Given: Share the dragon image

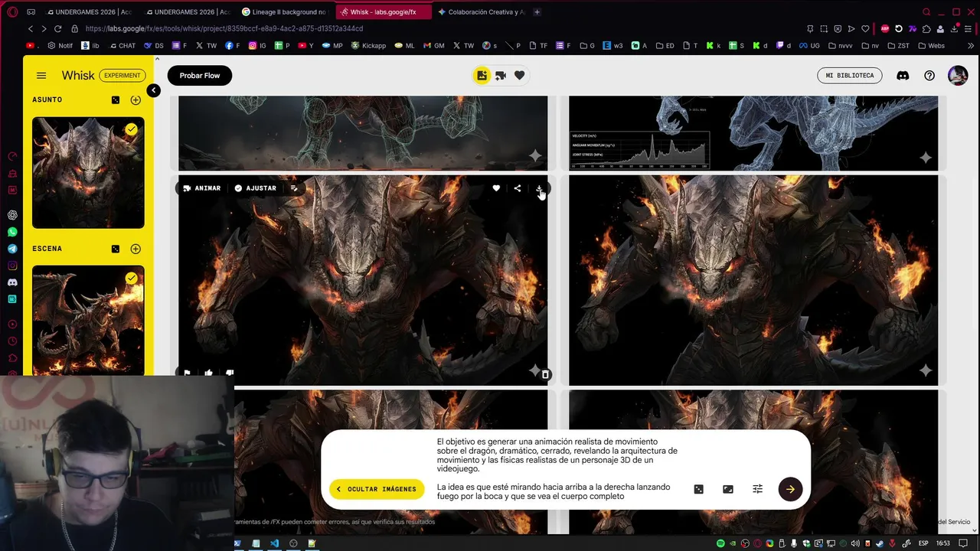Looking at the screenshot, I should coord(518,188).
